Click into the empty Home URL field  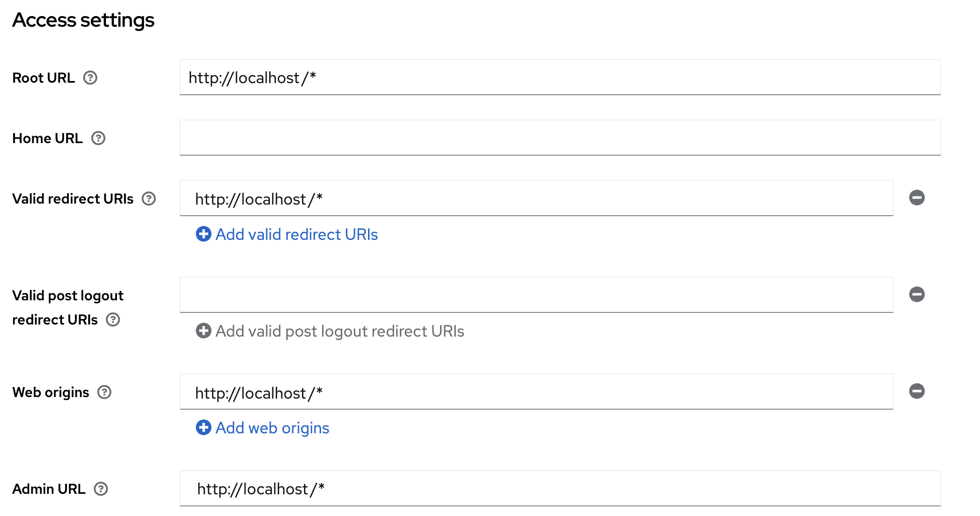coord(560,138)
